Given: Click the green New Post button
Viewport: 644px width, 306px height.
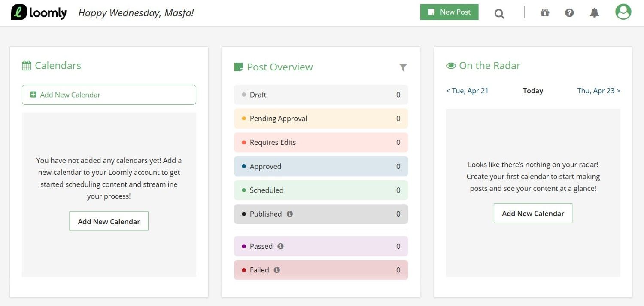Looking at the screenshot, I should 449,12.
